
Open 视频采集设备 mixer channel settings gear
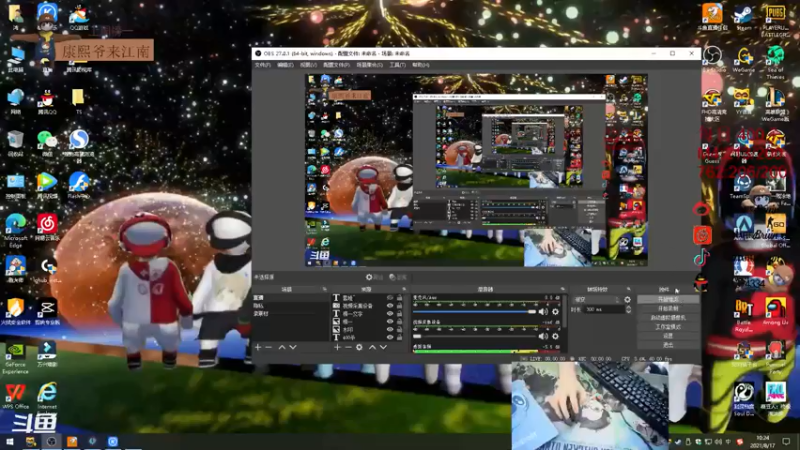click(555, 336)
